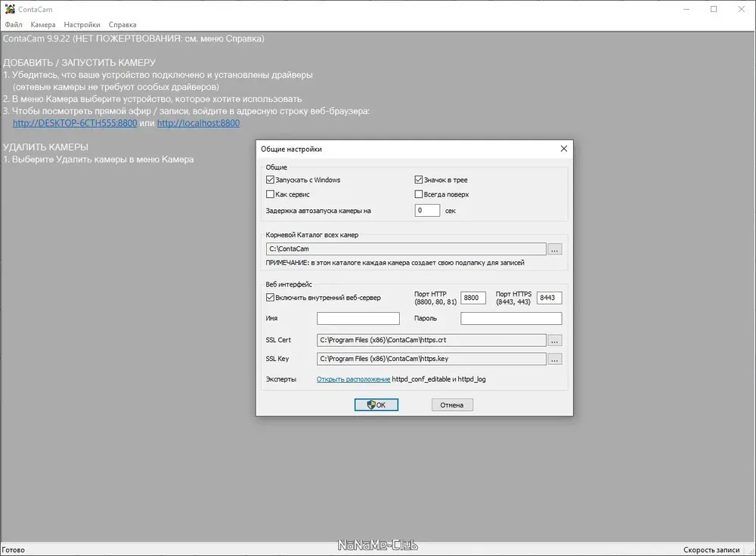Click the Общие настройки dialog title
The width and height of the screenshot is (756, 556).
click(291, 149)
